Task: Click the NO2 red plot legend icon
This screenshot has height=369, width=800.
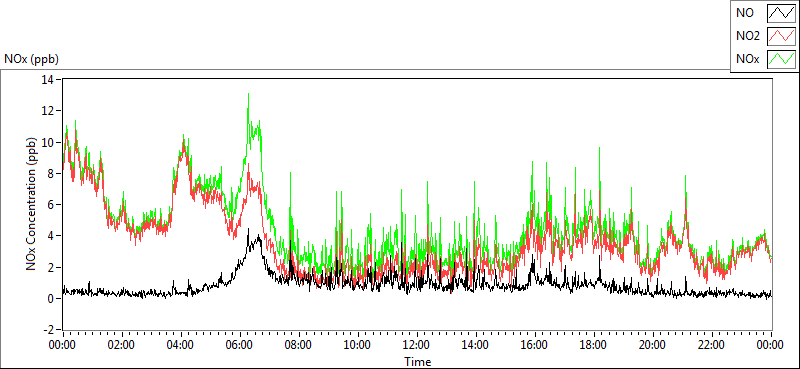Action: 781,36
